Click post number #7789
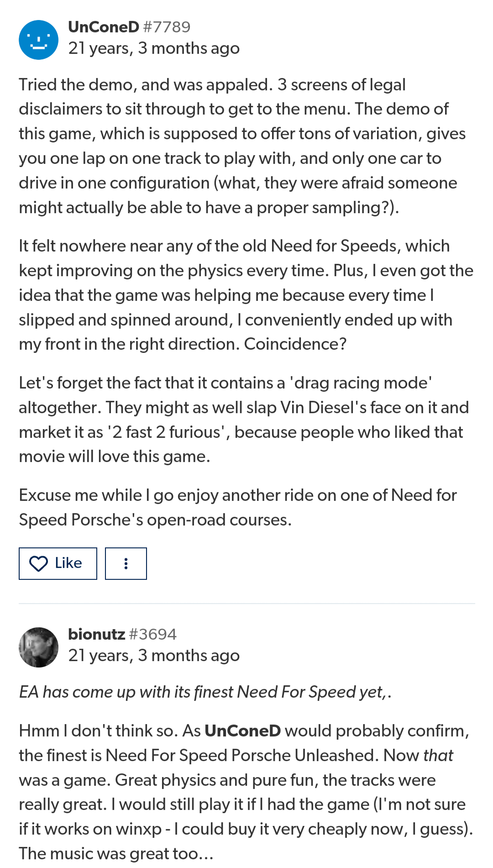Screen dimensions: 493x868 click(167, 27)
